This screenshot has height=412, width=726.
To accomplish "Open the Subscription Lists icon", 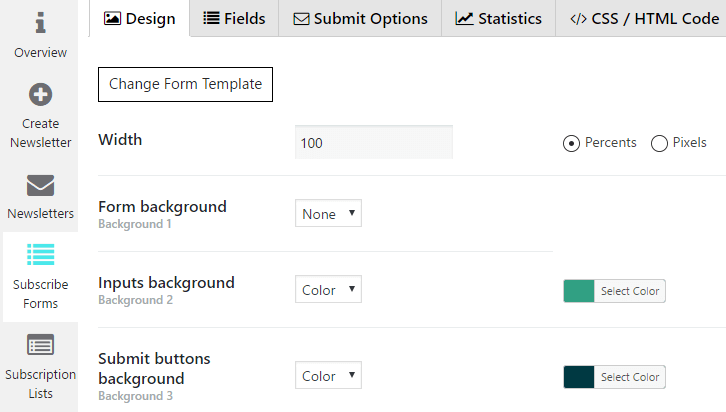I will coord(41,344).
